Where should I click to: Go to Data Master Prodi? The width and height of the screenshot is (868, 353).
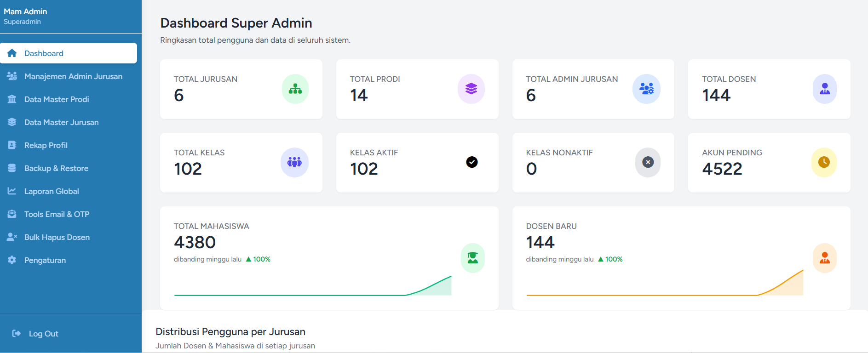[57, 99]
